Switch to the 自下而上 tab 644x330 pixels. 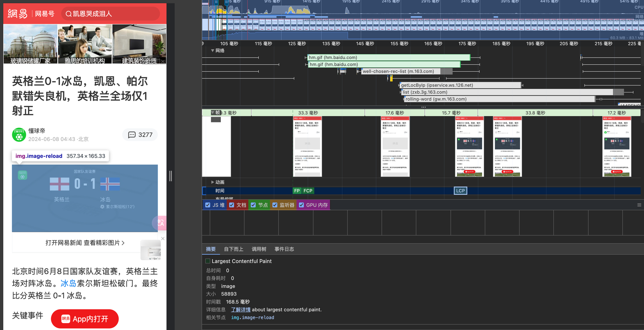(233, 249)
